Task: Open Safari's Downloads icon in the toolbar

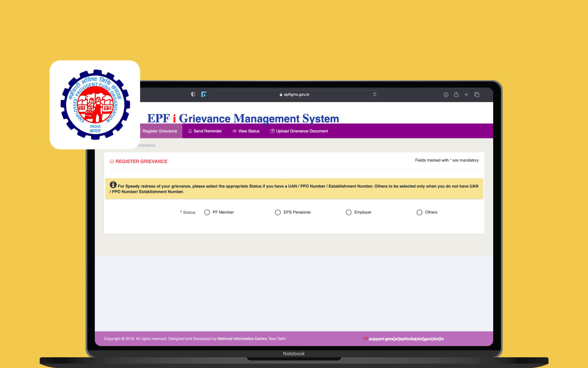Action: [446, 94]
